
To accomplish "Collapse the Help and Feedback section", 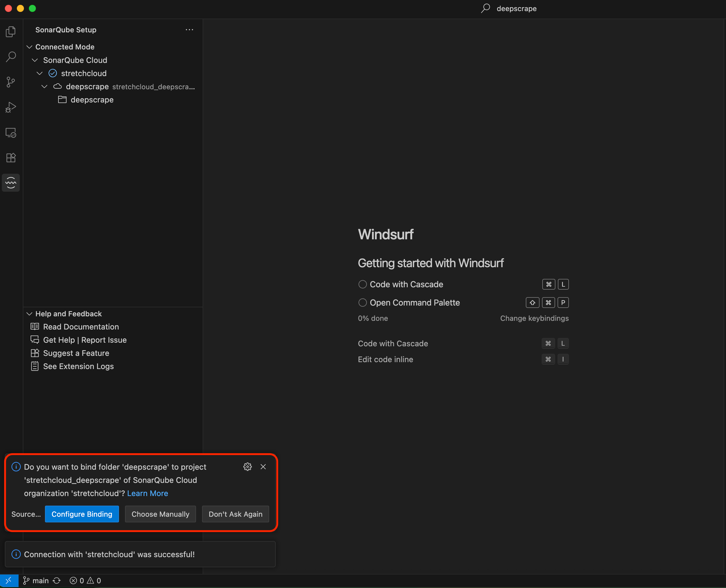I will point(29,314).
